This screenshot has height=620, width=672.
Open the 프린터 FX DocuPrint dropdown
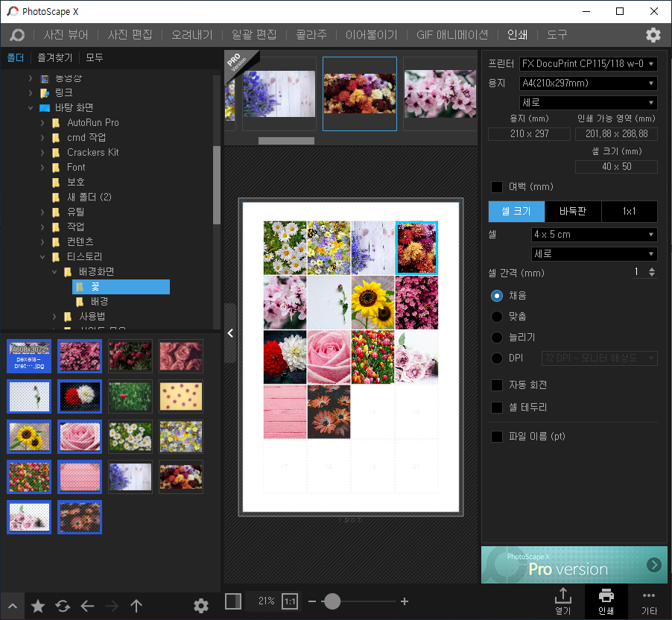(588, 64)
